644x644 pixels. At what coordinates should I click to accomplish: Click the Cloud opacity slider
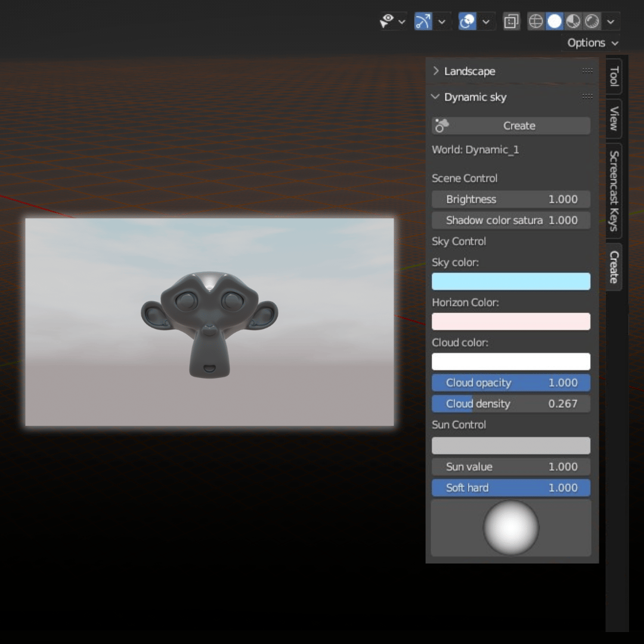[x=511, y=383]
